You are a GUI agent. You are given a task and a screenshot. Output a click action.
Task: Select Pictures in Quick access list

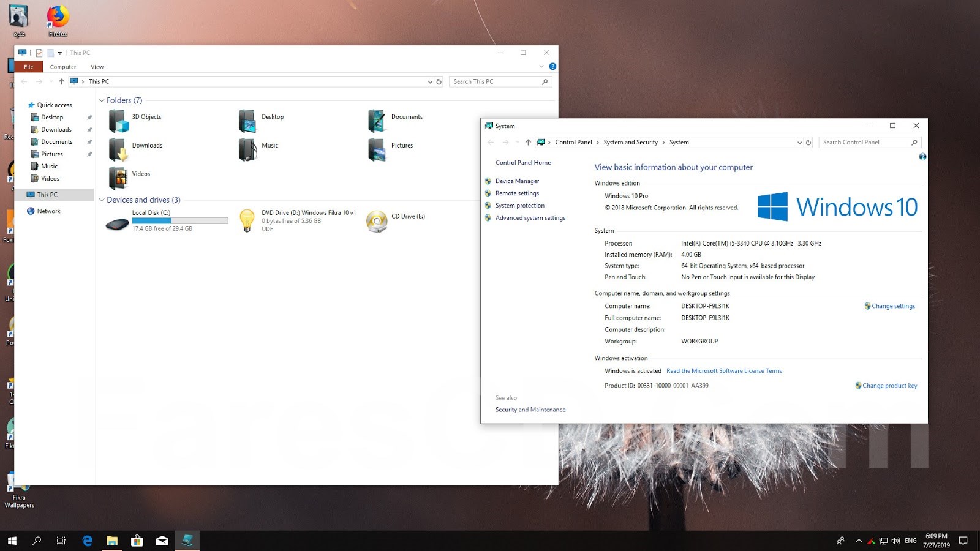(52, 154)
